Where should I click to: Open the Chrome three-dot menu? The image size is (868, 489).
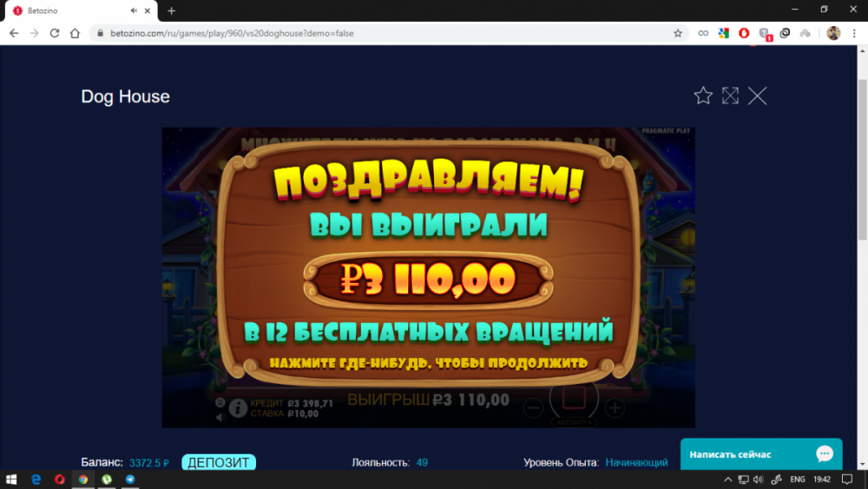854,33
